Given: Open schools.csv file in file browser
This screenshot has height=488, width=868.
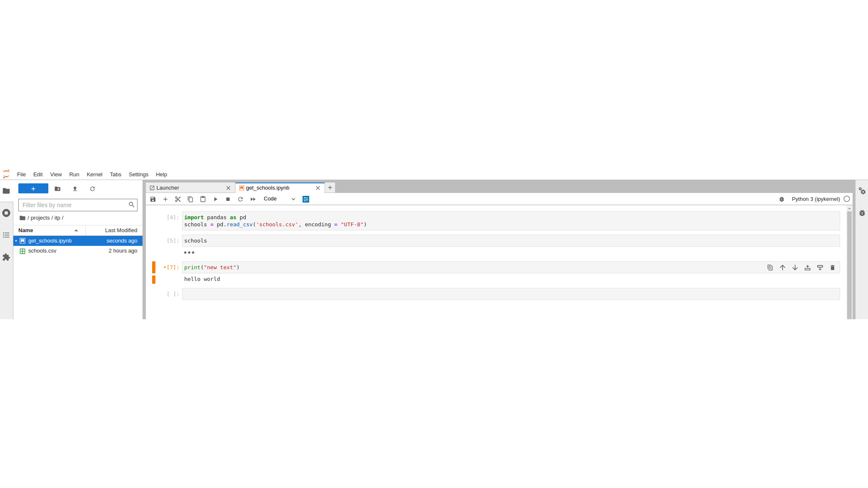Looking at the screenshot, I should [43, 250].
